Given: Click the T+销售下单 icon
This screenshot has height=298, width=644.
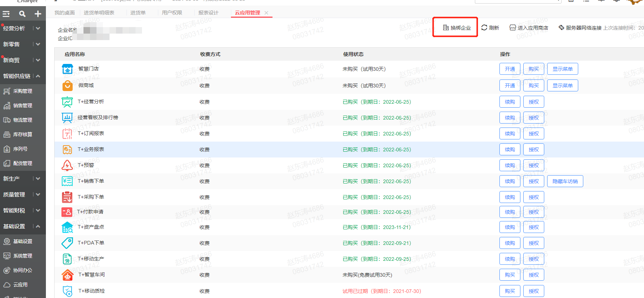Looking at the screenshot, I should 67,181.
